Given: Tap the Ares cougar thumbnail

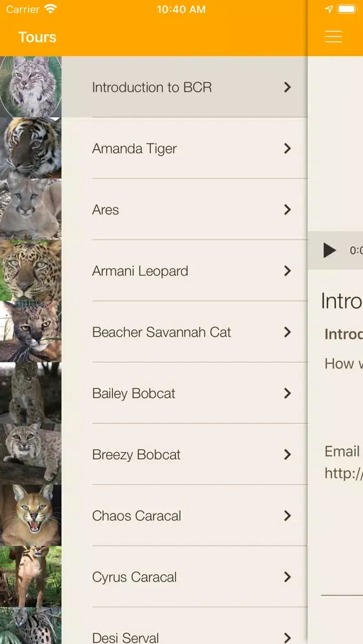Looking at the screenshot, I should coord(31,209).
